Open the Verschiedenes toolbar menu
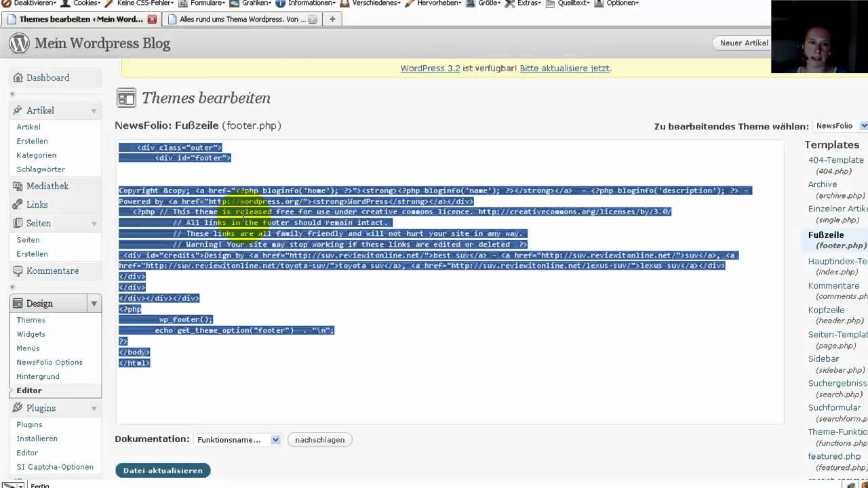The width and height of the screenshot is (868, 488). point(370,3)
